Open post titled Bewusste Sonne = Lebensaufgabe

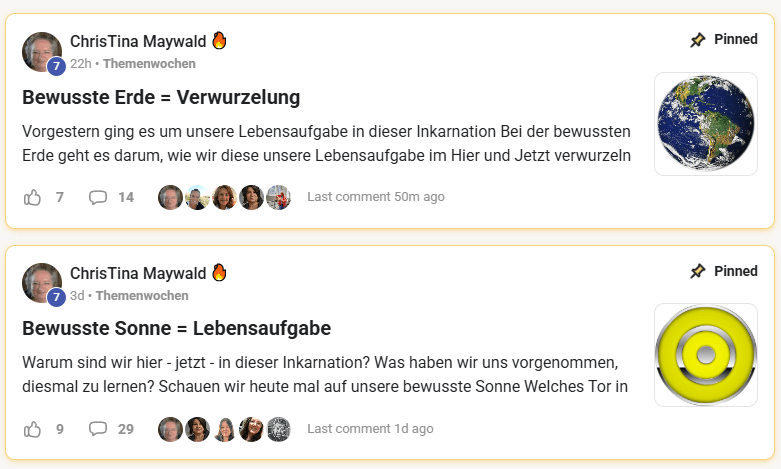[176, 329]
